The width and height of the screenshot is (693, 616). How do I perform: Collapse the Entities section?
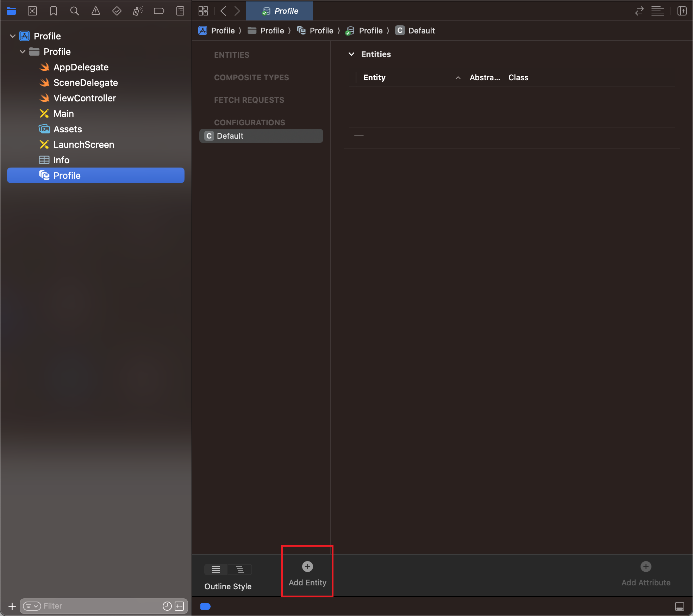click(351, 54)
